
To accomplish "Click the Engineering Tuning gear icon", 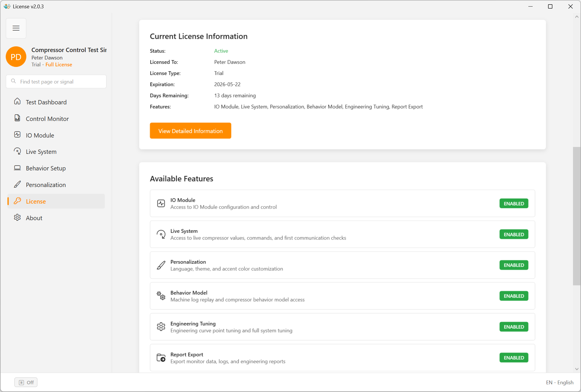I will click(161, 327).
